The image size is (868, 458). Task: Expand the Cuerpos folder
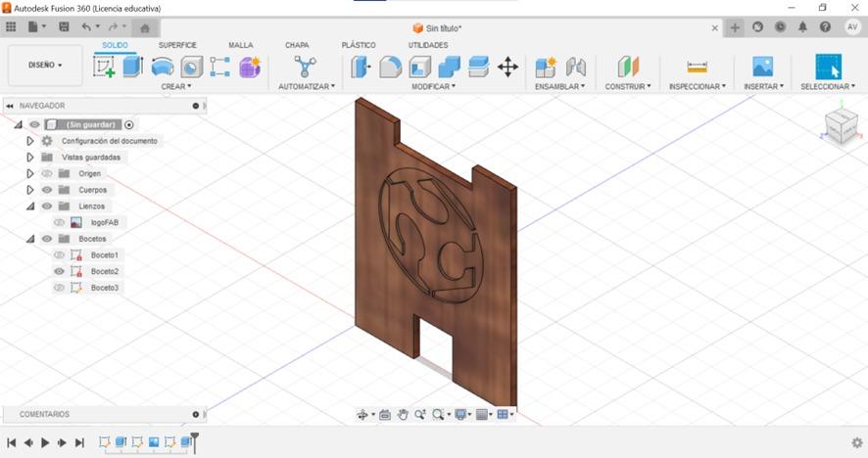tap(30, 190)
